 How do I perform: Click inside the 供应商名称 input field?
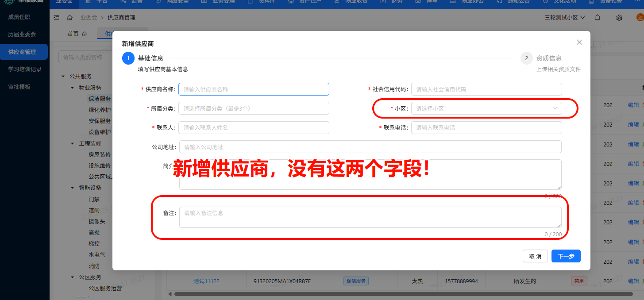254,89
